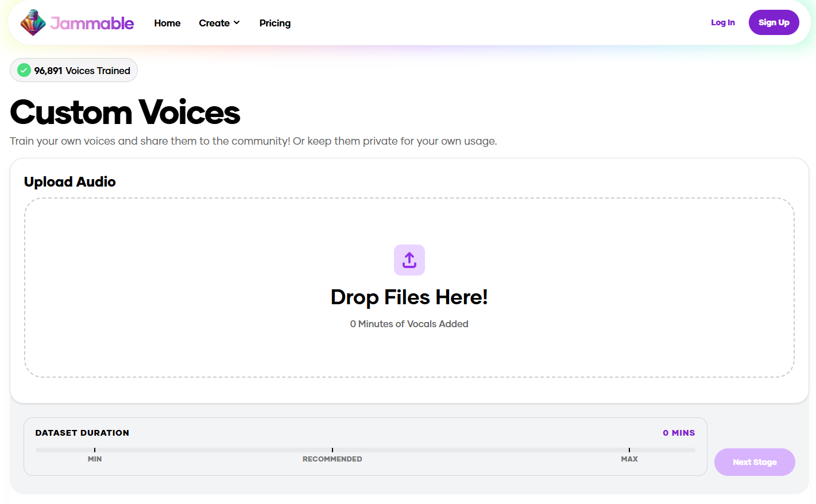Click the 0 Minutes of Vocals Added text

[409, 324]
